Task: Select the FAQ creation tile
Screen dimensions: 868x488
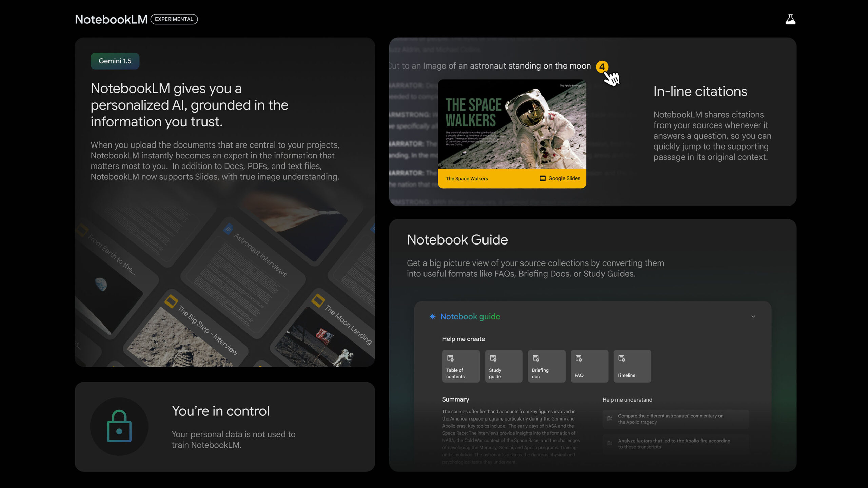Action: pyautogui.click(x=589, y=366)
